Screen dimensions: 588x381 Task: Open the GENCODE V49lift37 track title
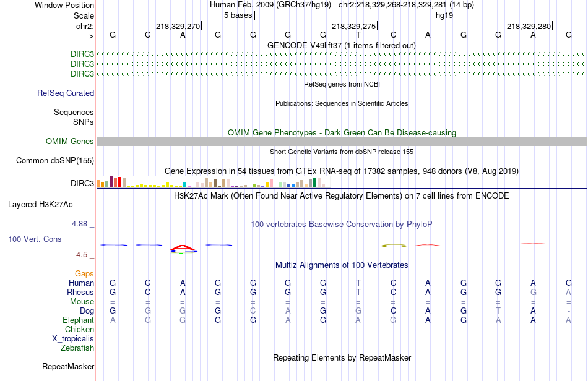click(x=341, y=45)
